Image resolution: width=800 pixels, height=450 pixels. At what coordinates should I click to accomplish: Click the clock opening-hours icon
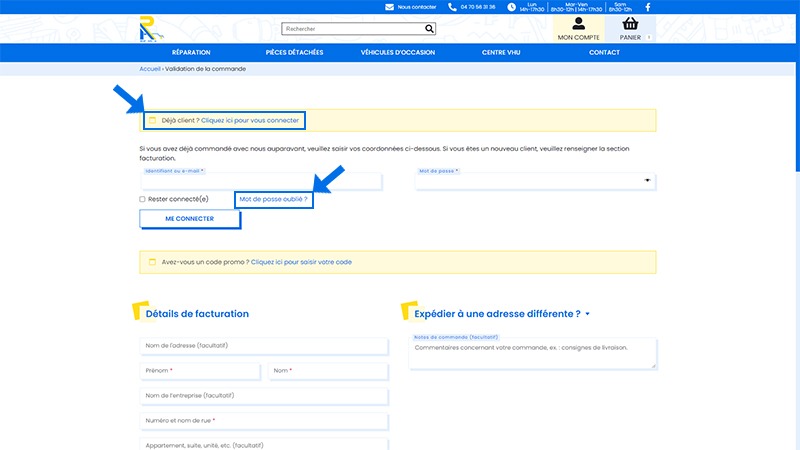(511, 7)
